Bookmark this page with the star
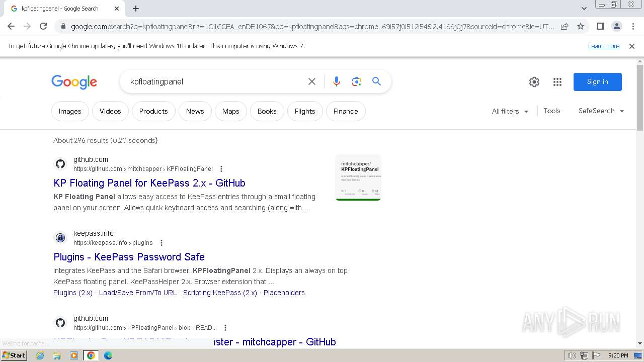The image size is (644, 362). (x=581, y=26)
